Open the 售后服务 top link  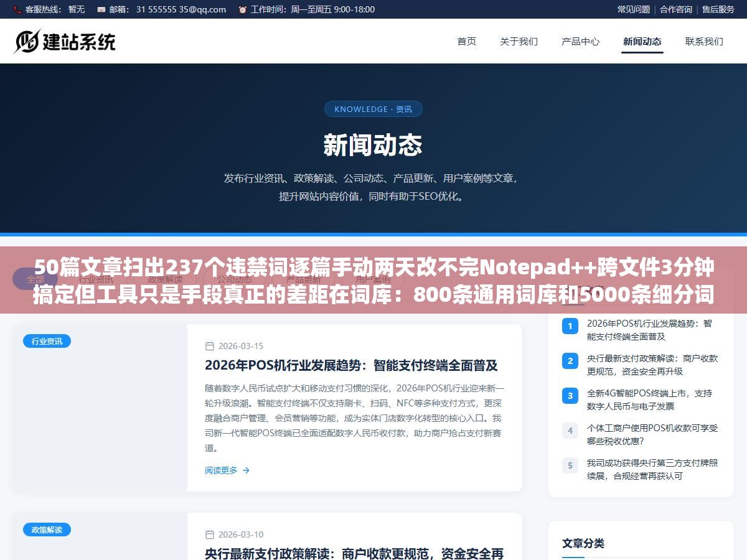(x=718, y=9)
